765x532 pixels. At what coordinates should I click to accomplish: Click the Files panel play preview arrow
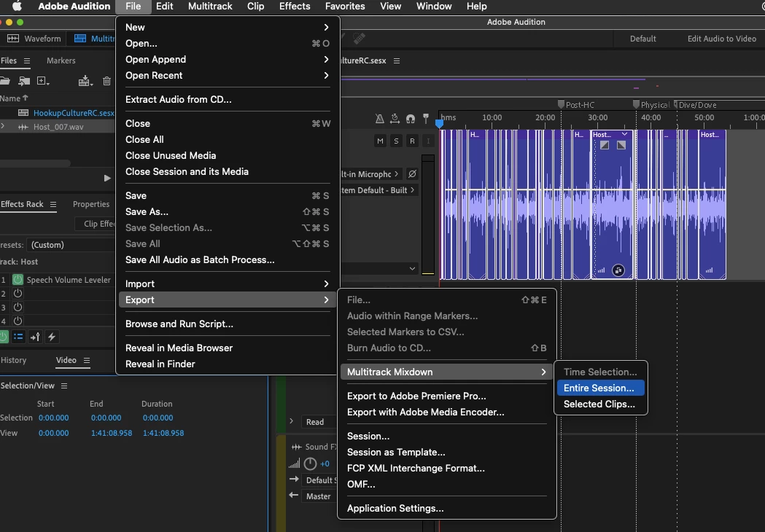tap(107, 178)
